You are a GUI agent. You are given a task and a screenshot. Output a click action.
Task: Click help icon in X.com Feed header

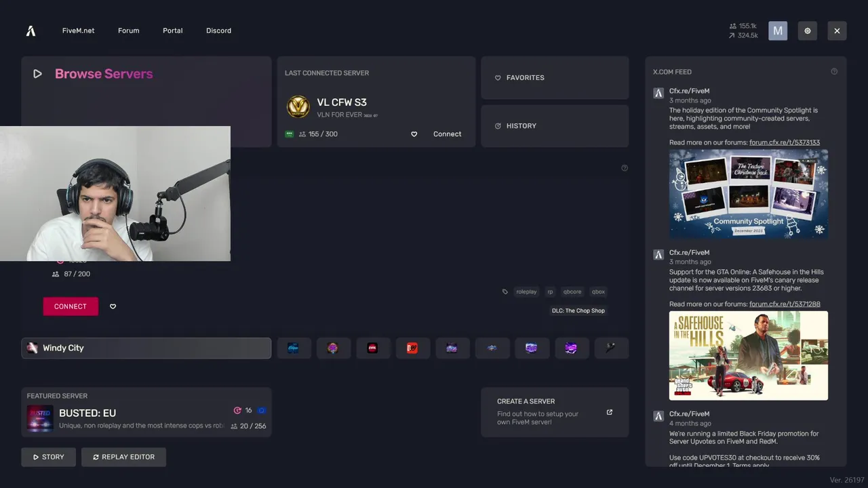tap(834, 71)
